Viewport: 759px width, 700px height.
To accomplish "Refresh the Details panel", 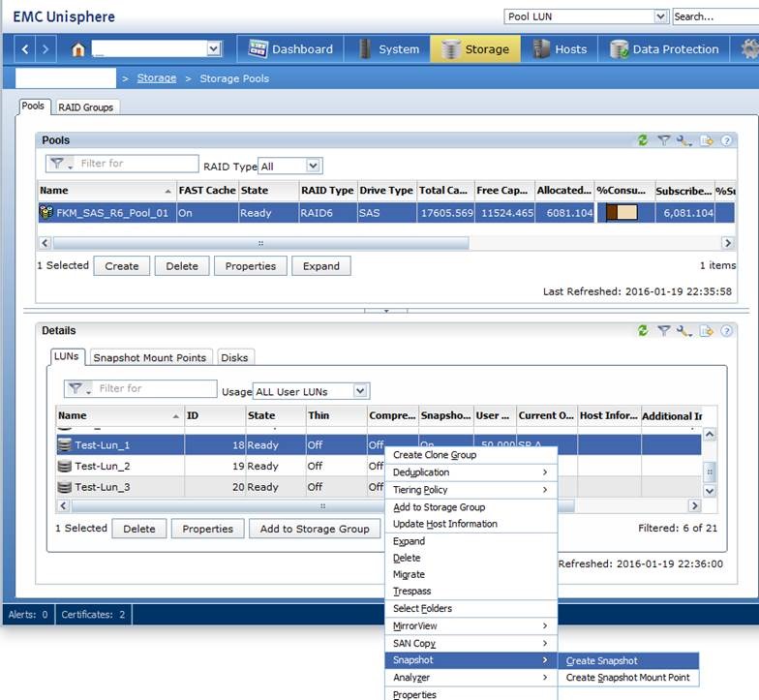I will click(x=643, y=331).
